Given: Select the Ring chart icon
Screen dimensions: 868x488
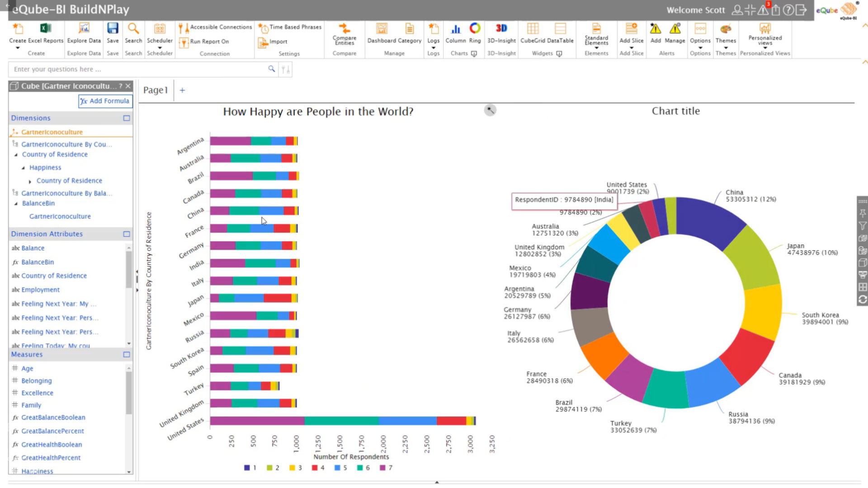Looking at the screenshot, I should click(x=475, y=29).
